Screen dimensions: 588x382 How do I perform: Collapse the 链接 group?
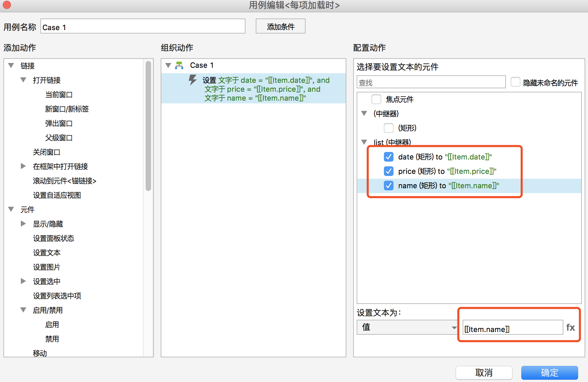[11, 65]
